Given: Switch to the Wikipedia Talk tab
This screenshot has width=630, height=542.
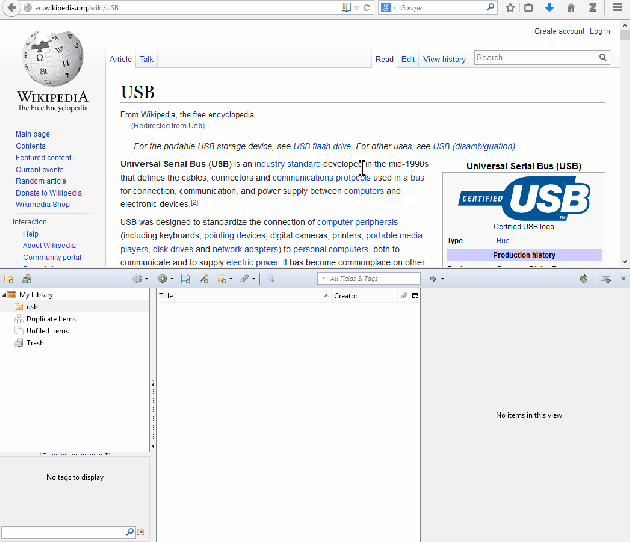Looking at the screenshot, I should click(x=147, y=59).
